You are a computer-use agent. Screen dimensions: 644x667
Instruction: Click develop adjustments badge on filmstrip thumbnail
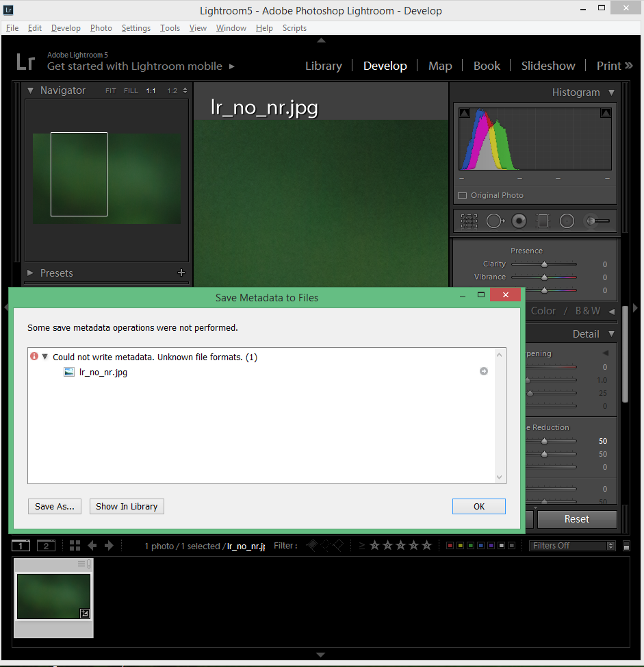tap(85, 614)
